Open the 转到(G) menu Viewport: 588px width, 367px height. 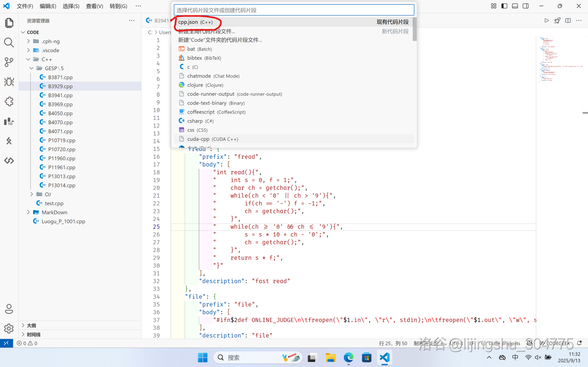coord(119,6)
